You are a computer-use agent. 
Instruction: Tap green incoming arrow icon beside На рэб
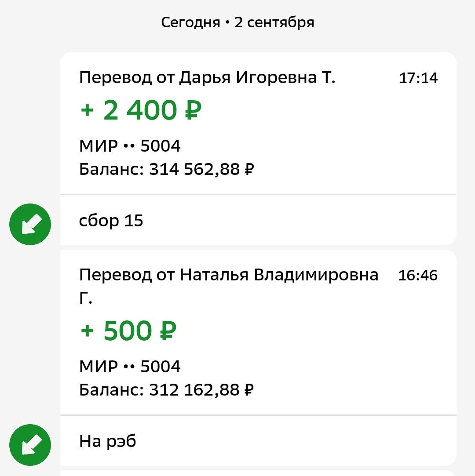pyautogui.click(x=30, y=445)
